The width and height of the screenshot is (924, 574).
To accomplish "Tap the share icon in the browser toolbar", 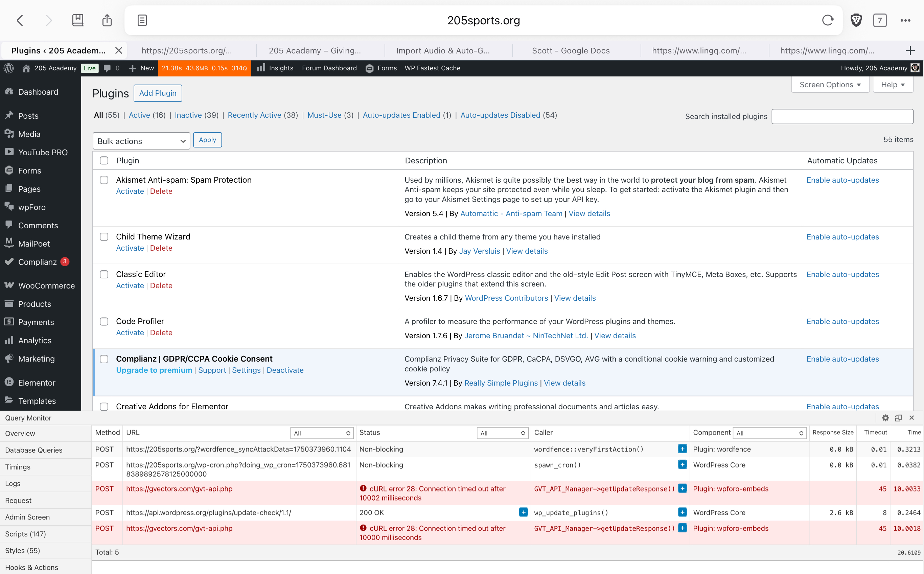I will [107, 20].
